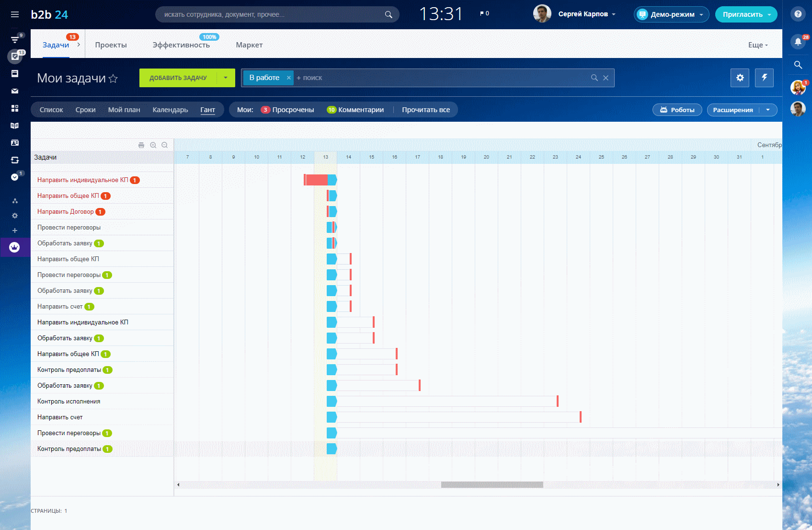
Task: Expand the Расширения dropdown arrow
Action: (x=768, y=110)
